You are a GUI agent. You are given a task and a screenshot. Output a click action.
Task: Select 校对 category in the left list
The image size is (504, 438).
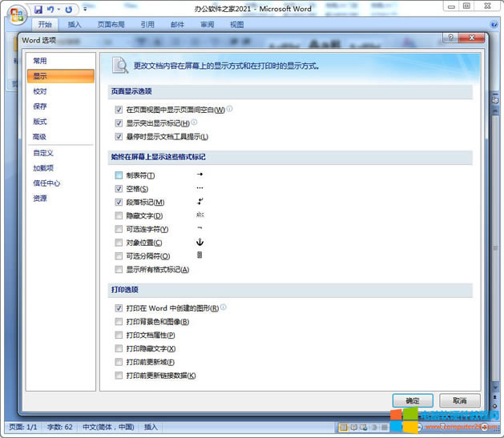click(x=39, y=91)
